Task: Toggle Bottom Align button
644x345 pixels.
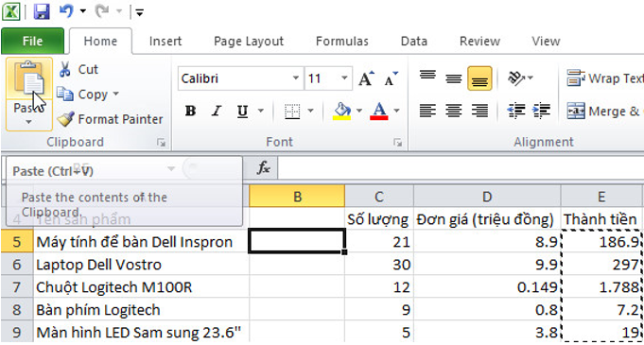Action: (x=479, y=78)
